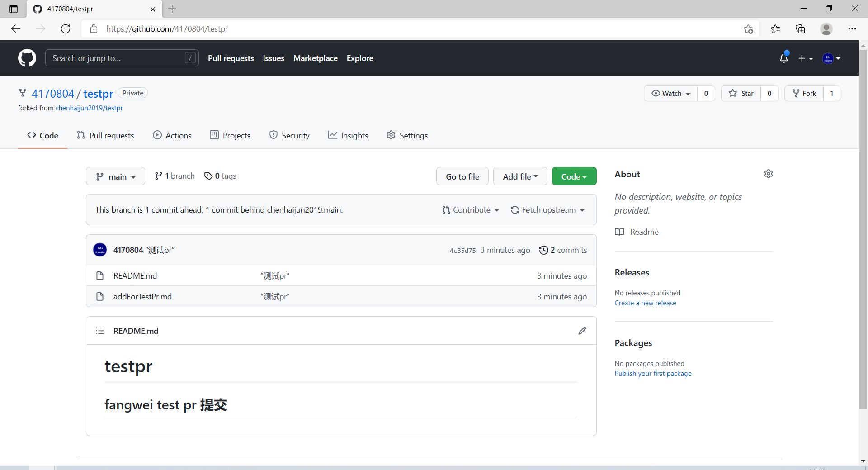This screenshot has width=868, height=470.
Task: Expand the Contribute dropdown
Action: point(471,210)
